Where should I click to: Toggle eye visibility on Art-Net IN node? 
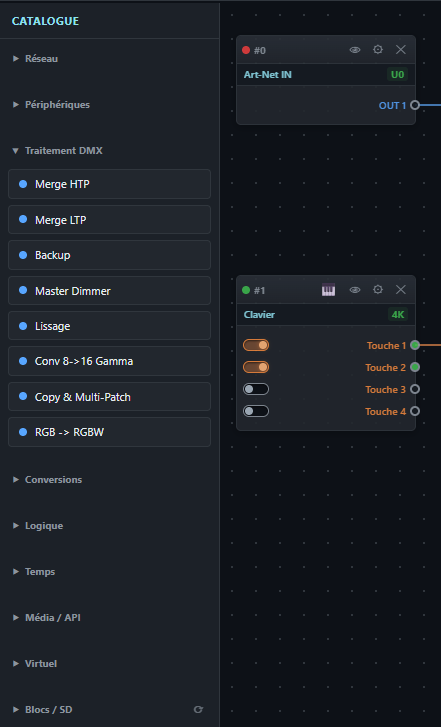click(355, 50)
